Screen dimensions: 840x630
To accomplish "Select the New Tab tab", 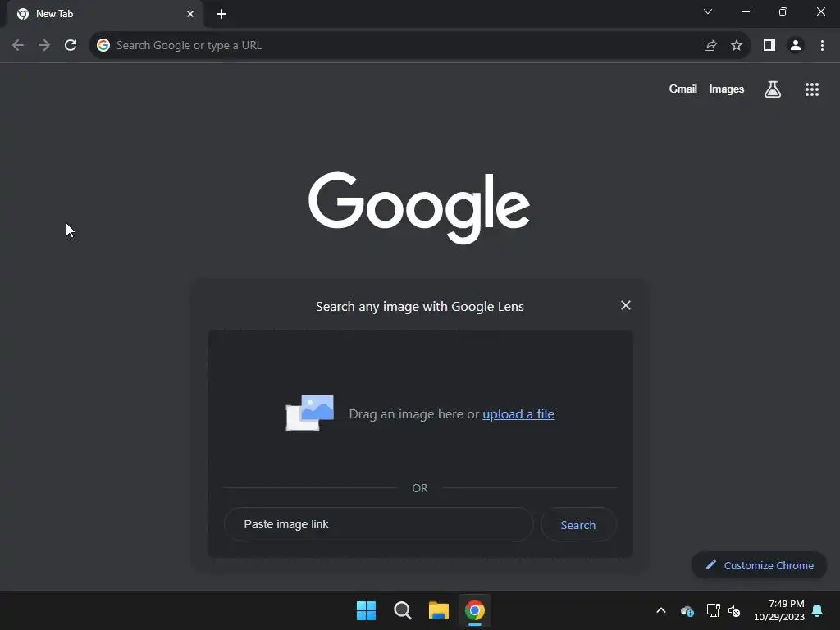I will pyautogui.click(x=105, y=14).
